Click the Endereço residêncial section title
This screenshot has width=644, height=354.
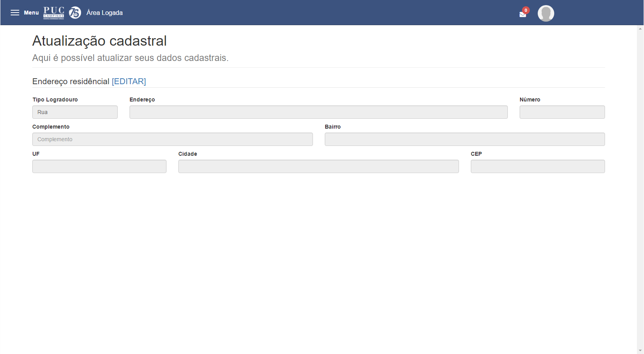coord(71,81)
